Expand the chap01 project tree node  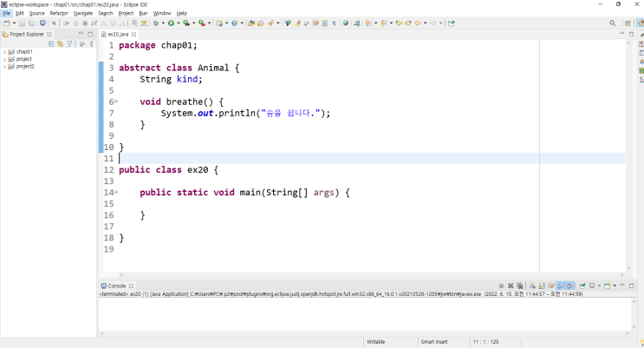click(x=4, y=52)
